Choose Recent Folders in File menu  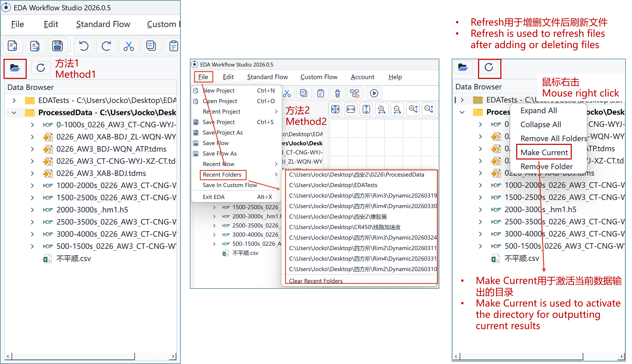(x=236, y=174)
